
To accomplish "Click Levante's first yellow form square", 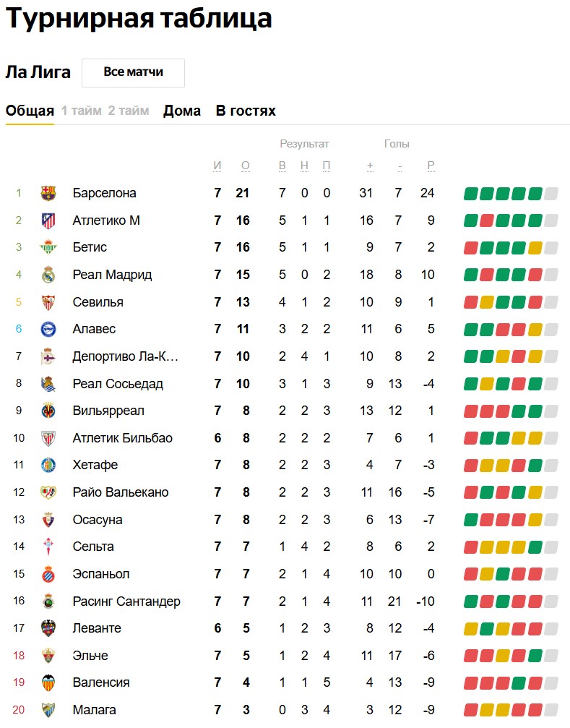I will click(471, 629).
